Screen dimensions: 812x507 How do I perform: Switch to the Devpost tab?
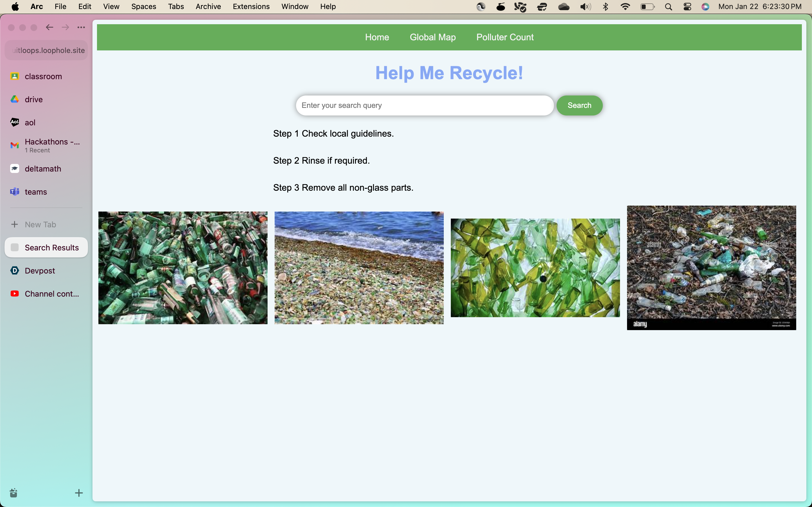click(x=39, y=271)
